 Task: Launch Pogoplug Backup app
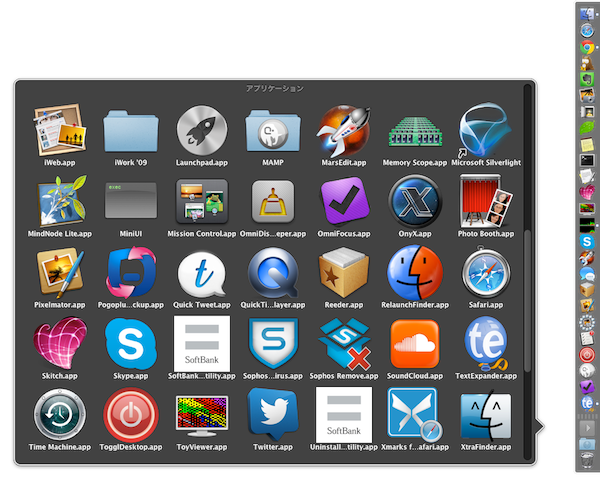click(x=131, y=272)
